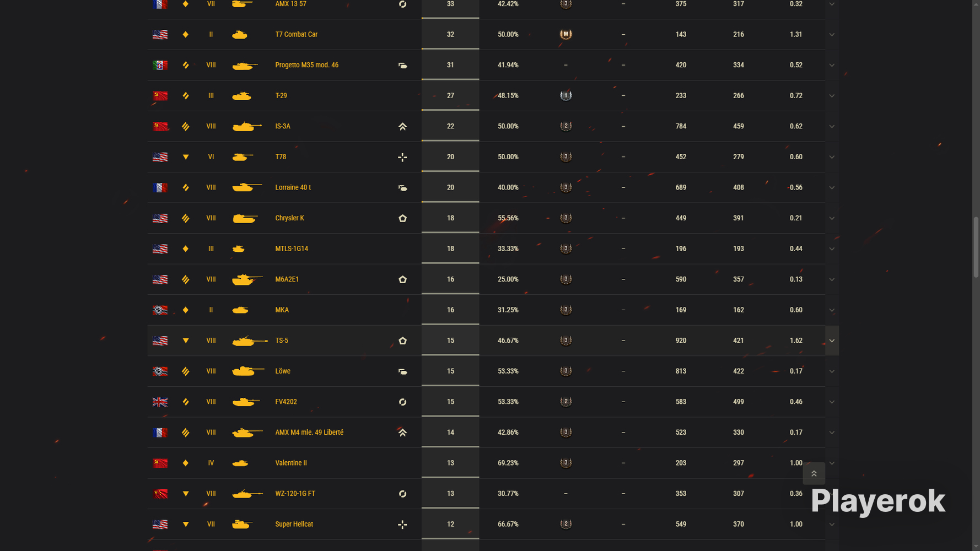
Task: Open the Progetto M35 mod. 46 tank link
Action: click(306, 65)
